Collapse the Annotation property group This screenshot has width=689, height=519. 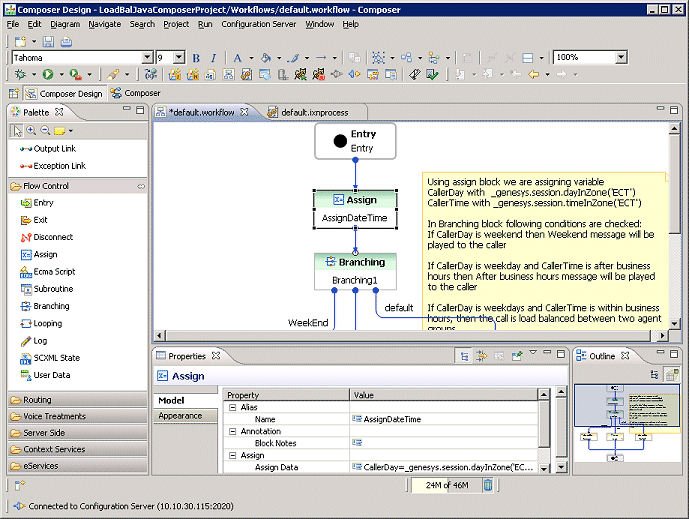point(232,432)
